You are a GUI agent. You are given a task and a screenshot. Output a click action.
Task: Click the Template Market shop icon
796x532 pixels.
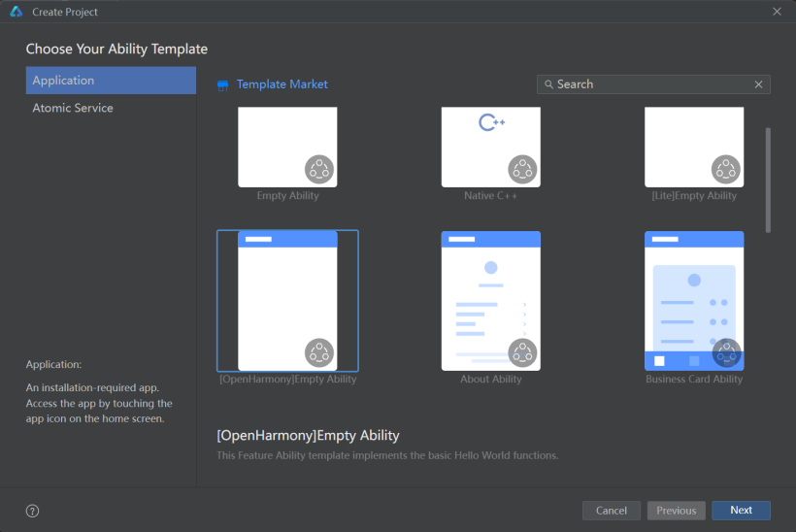click(223, 85)
